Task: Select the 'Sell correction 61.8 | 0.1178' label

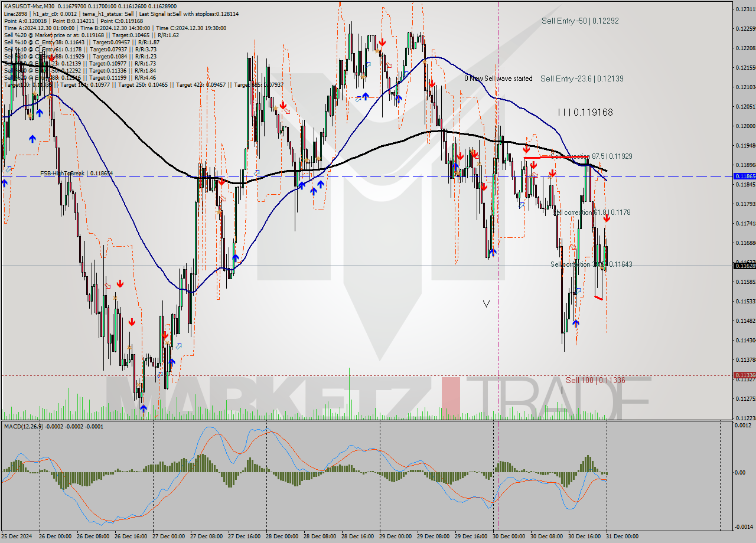Action: 591,212
